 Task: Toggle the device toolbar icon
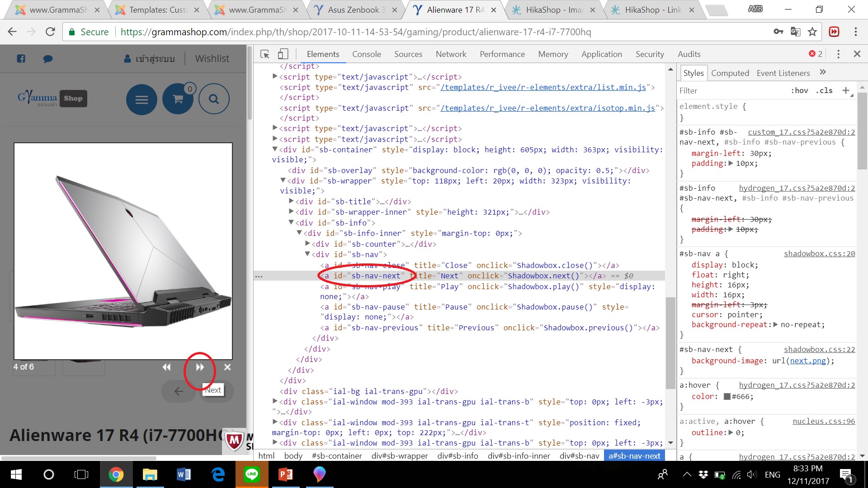283,54
